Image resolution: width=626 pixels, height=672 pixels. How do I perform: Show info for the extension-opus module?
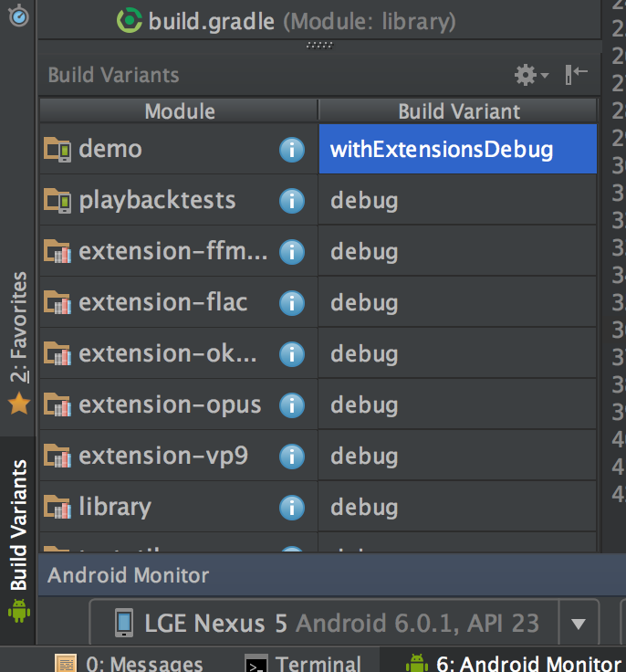point(292,405)
